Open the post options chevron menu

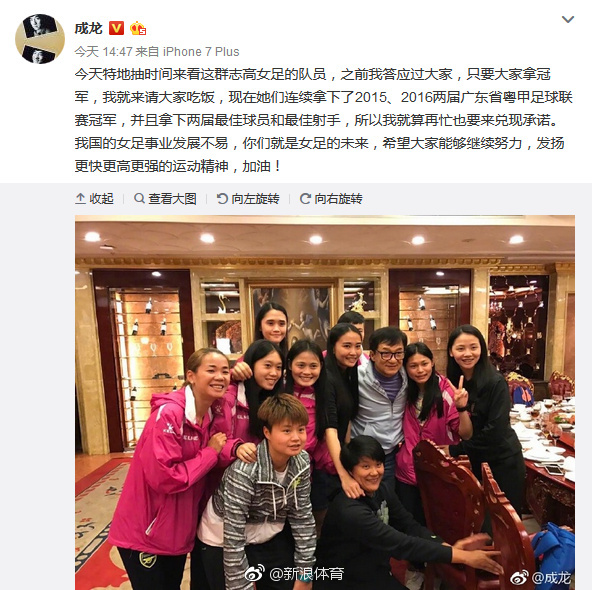(x=568, y=19)
